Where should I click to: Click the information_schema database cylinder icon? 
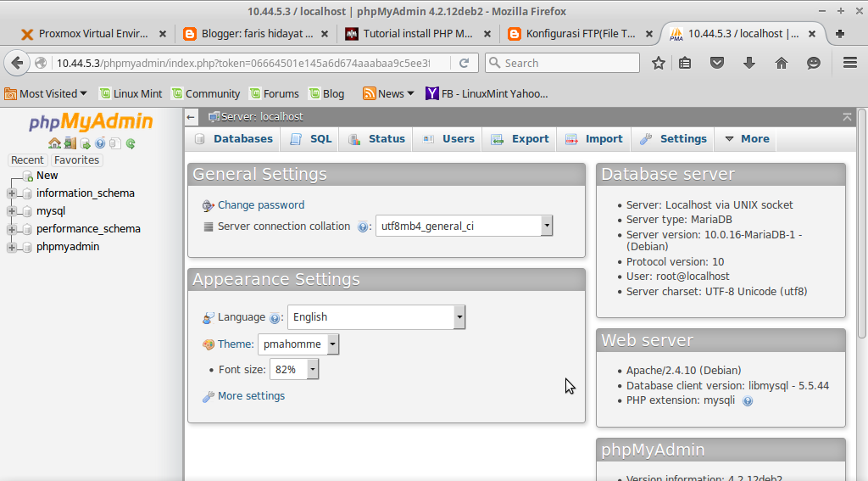click(x=27, y=193)
